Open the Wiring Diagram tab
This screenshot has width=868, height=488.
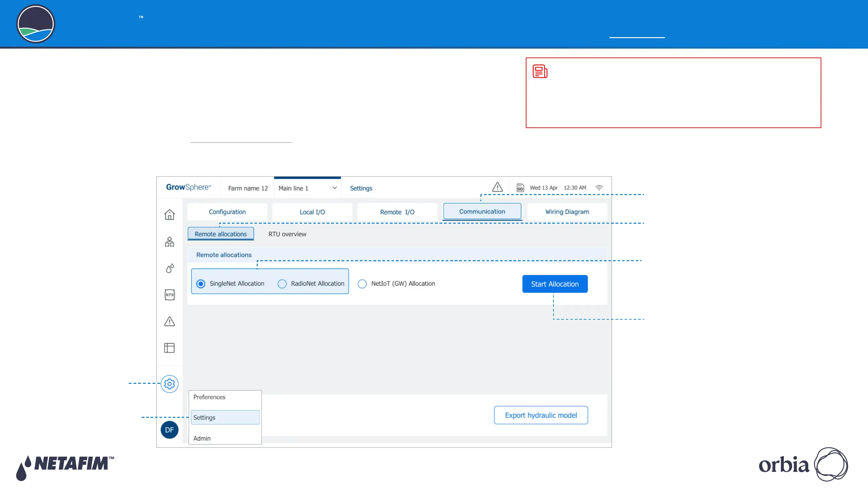(567, 212)
